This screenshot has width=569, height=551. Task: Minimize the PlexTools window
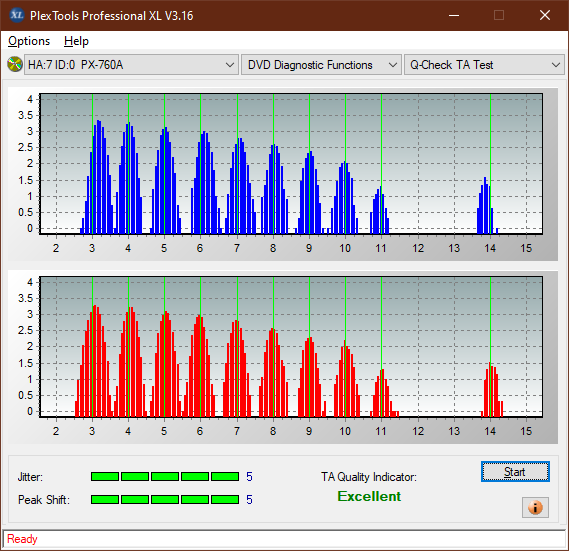pyautogui.click(x=454, y=15)
